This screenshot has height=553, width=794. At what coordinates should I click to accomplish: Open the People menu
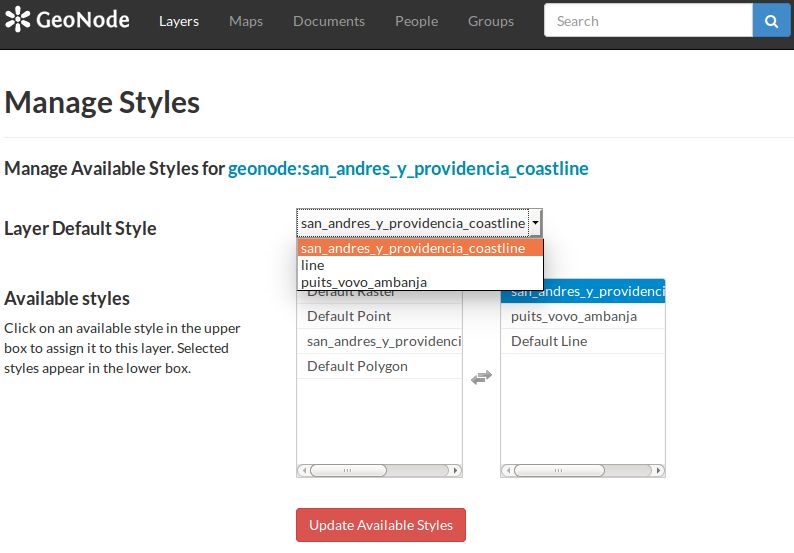[416, 21]
